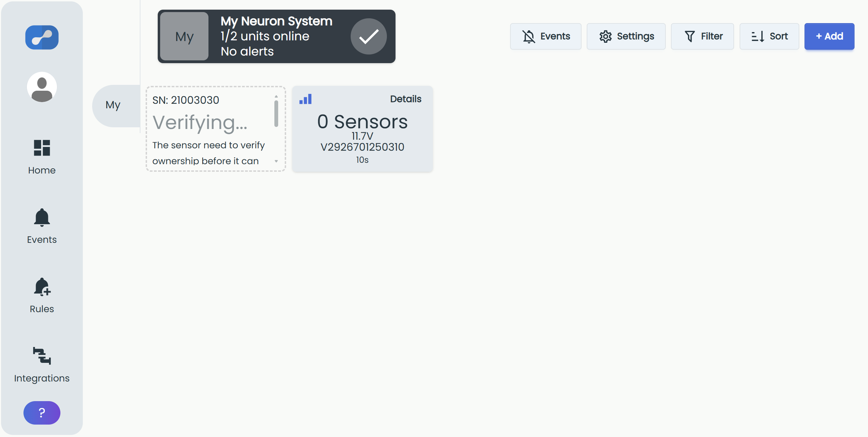This screenshot has height=437, width=868.
Task: Click the 11.7V voltage value
Action: click(x=362, y=136)
